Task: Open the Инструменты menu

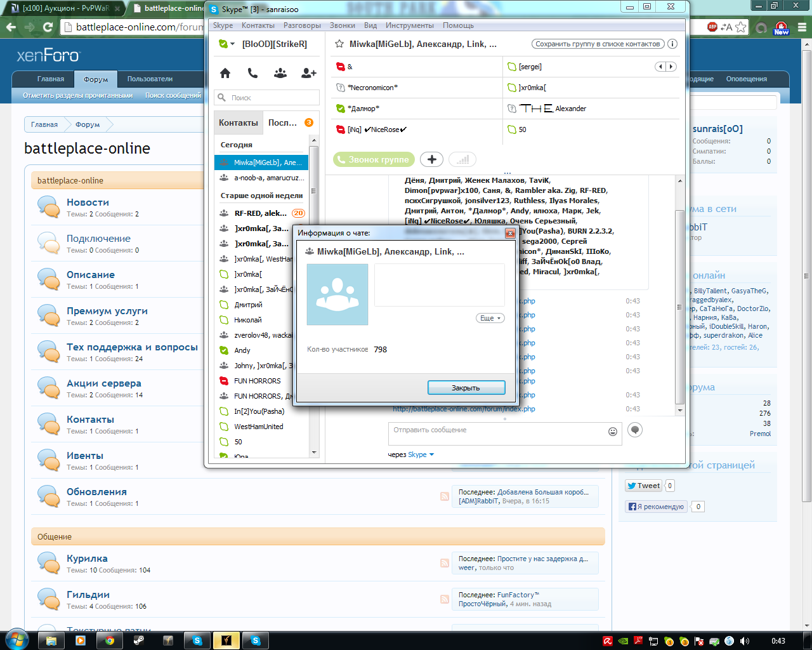Action: tap(410, 25)
